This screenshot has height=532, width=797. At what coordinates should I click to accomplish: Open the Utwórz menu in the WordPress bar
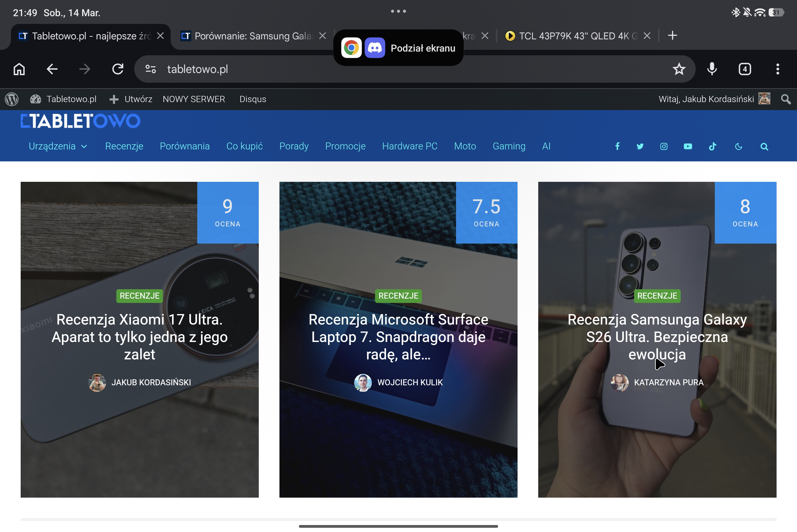[x=131, y=99]
